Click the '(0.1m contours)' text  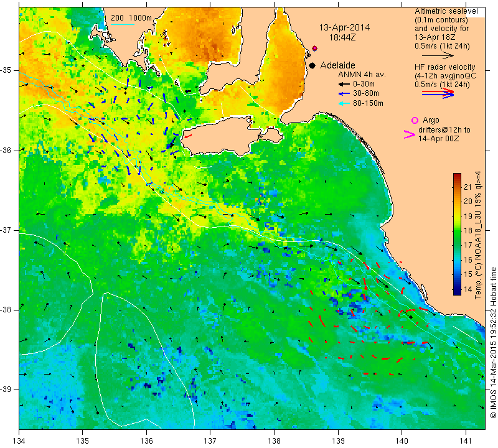[x=441, y=20]
